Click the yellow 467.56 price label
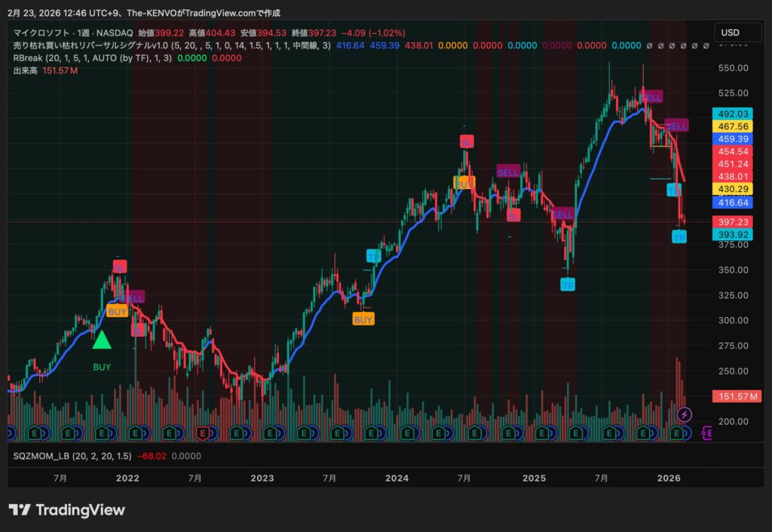The width and height of the screenshot is (772, 532). click(x=733, y=127)
